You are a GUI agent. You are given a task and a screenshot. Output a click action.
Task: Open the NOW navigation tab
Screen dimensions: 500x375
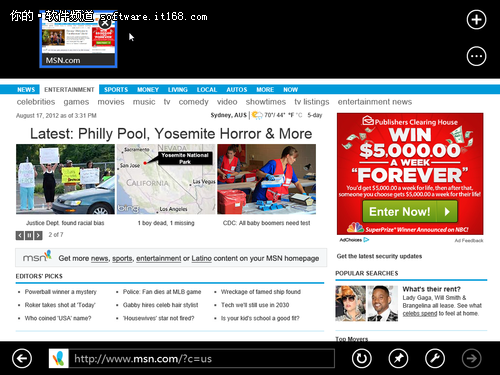(290, 90)
